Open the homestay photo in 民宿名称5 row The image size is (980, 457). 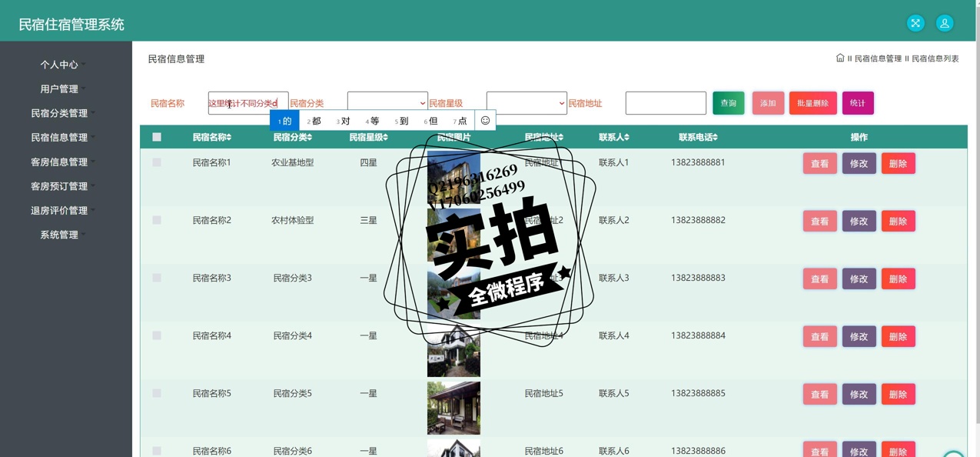(x=453, y=408)
